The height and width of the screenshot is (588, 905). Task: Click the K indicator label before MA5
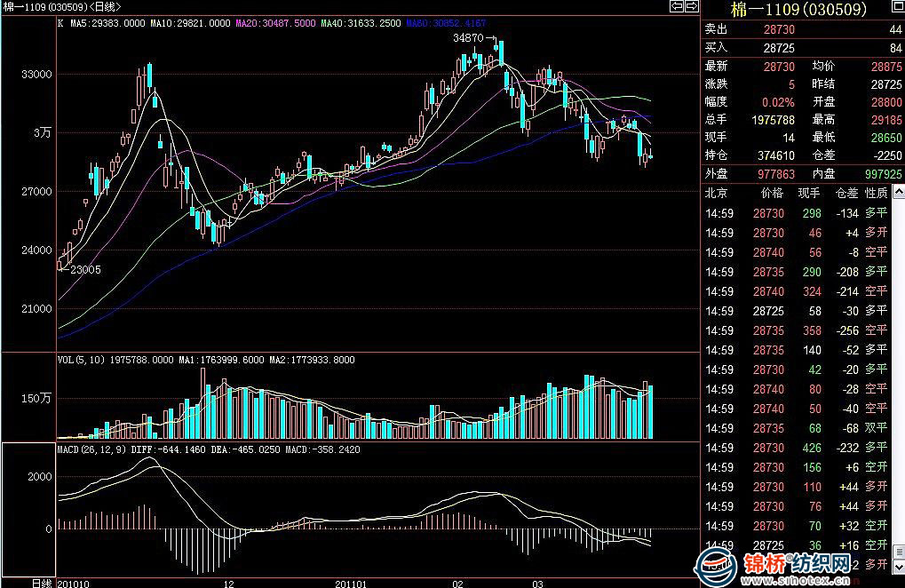click(60, 22)
